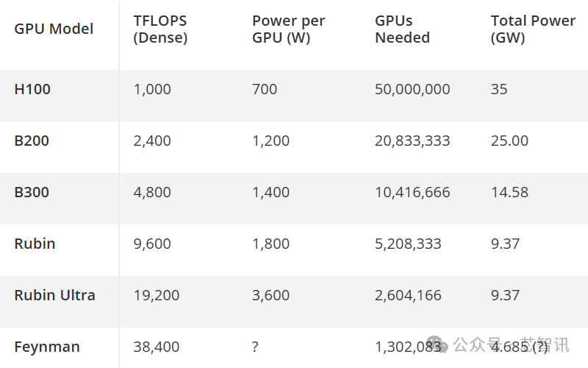Select the Feynman row label

(47, 347)
